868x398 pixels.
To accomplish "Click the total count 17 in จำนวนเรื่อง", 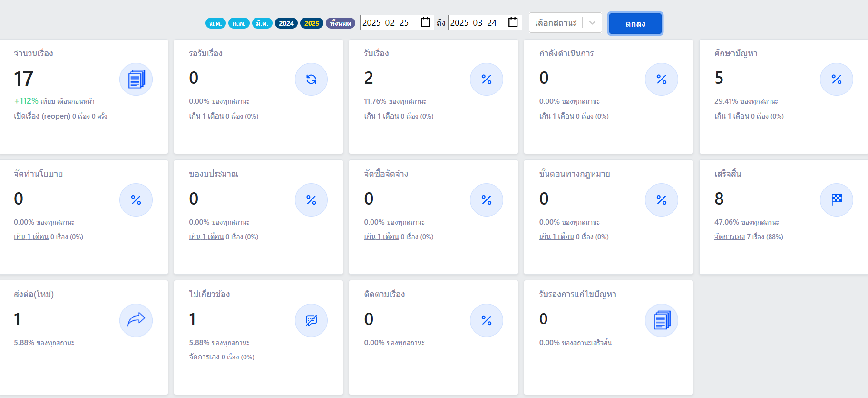I will point(23,79).
